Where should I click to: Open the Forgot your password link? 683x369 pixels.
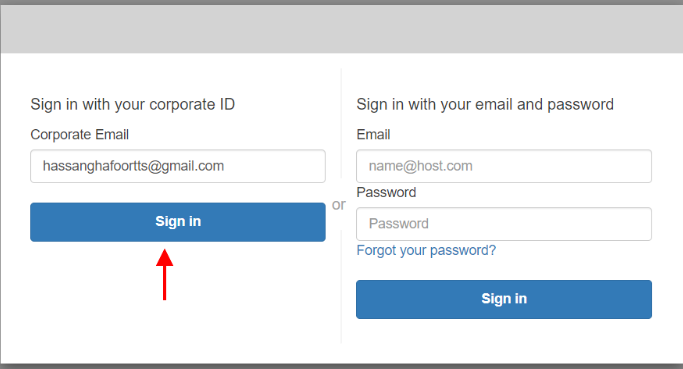[x=426, y=251]
